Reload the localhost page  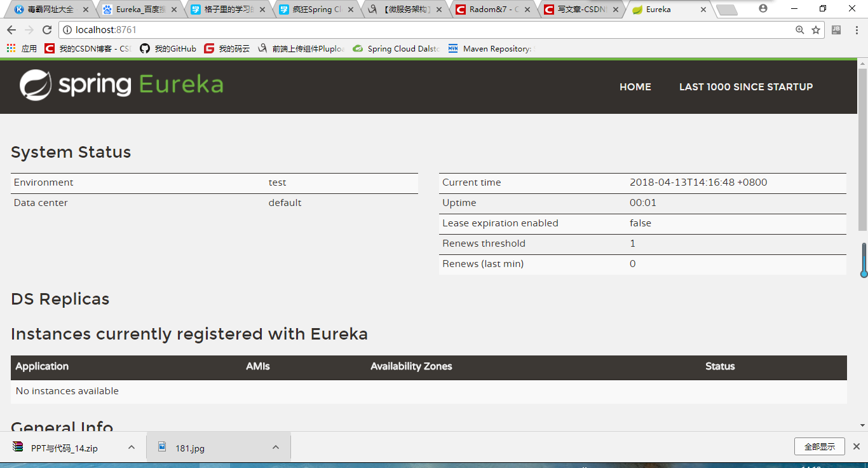(x=47, y=30)
